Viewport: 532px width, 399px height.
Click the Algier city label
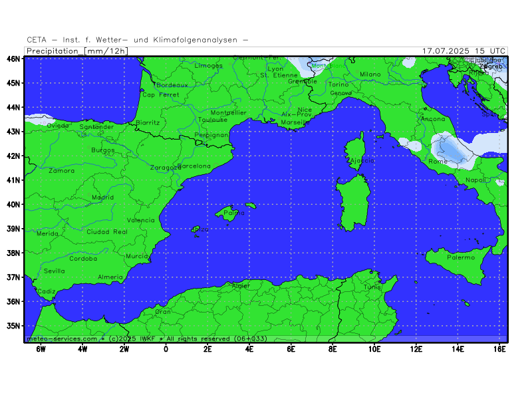click(241, 286)
